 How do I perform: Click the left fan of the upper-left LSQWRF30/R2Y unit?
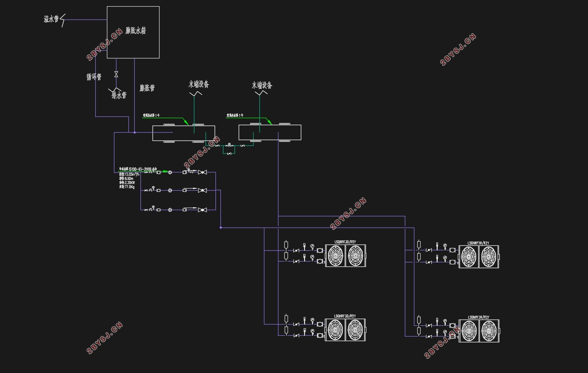pyautogui.click(x=335, y=256)
